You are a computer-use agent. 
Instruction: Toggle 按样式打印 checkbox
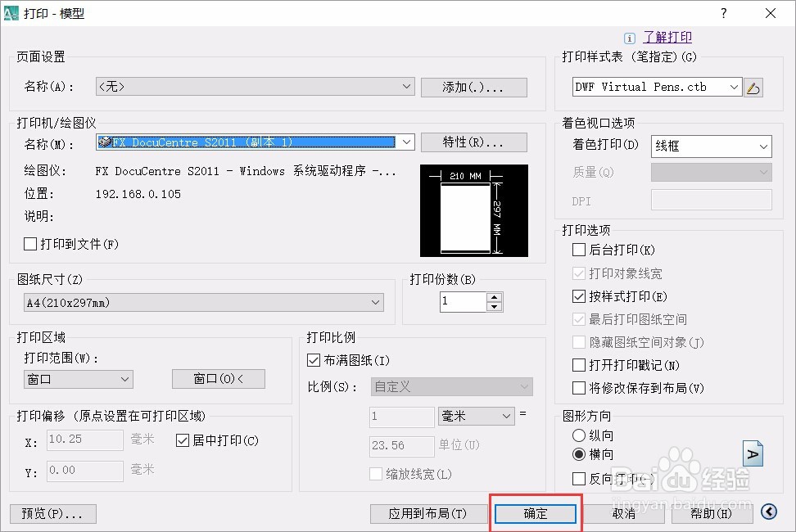tap(579, 296)
